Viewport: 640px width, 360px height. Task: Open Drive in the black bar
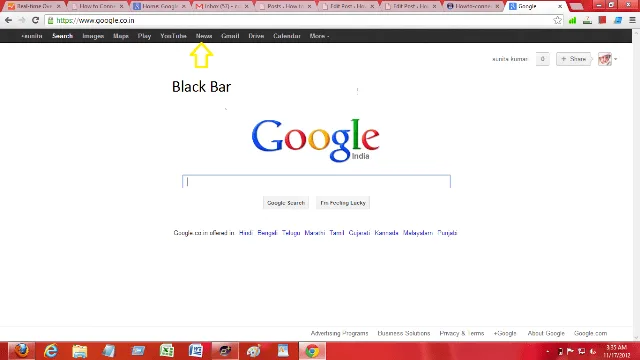[x=256, y=36]
